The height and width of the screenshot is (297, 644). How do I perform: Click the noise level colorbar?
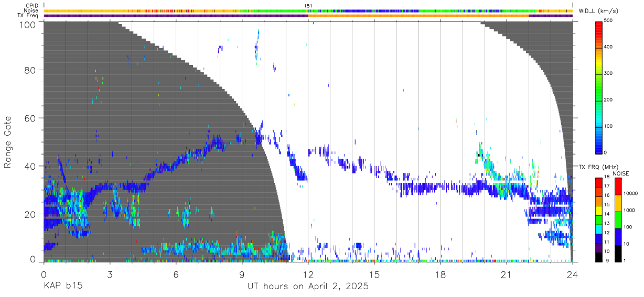click(x=618, y=219)
